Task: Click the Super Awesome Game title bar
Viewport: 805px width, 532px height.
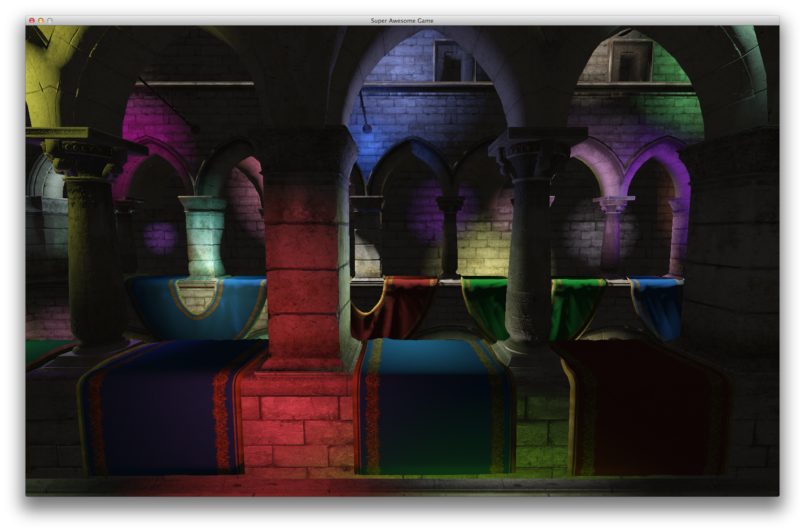Action: (x=402, y=21)
